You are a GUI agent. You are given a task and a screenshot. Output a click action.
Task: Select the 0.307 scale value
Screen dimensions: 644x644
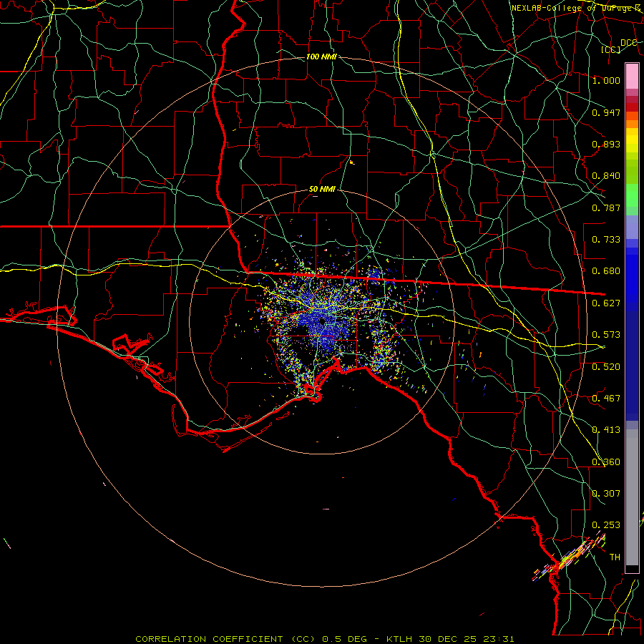[606, 493]
